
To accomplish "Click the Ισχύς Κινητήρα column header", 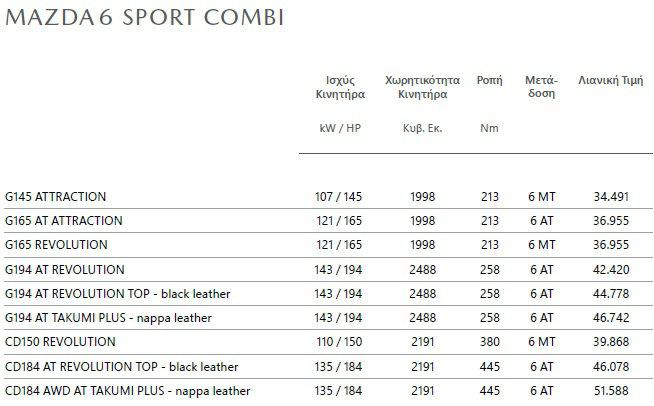I will [340, 87].
